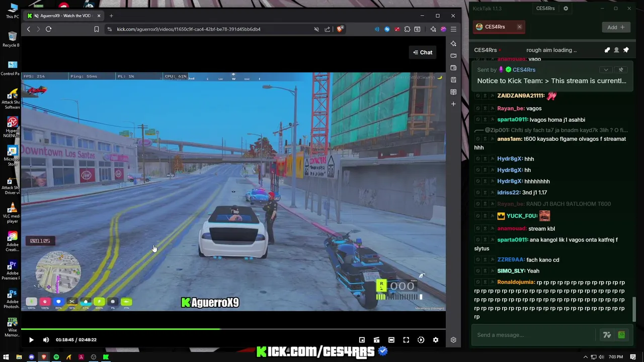The height and width of the screenshot is (362, 644).
Task: Bookmark this page in Brave
Action: click(97, 29)
